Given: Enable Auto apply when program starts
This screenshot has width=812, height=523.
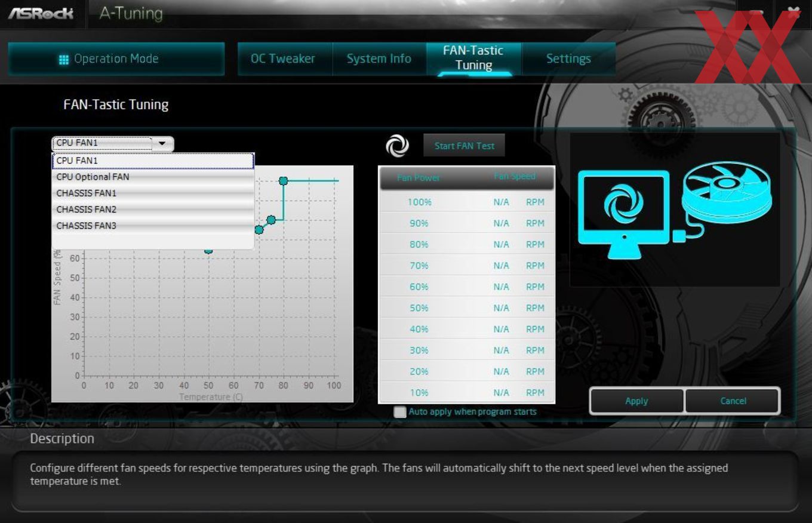Looking at the screenshot, I should [x=400, y=412].
